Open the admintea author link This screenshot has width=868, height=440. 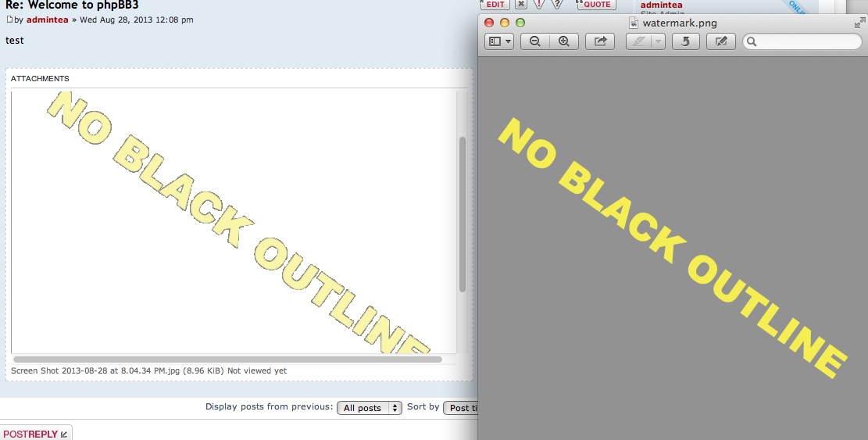point(47,20)
